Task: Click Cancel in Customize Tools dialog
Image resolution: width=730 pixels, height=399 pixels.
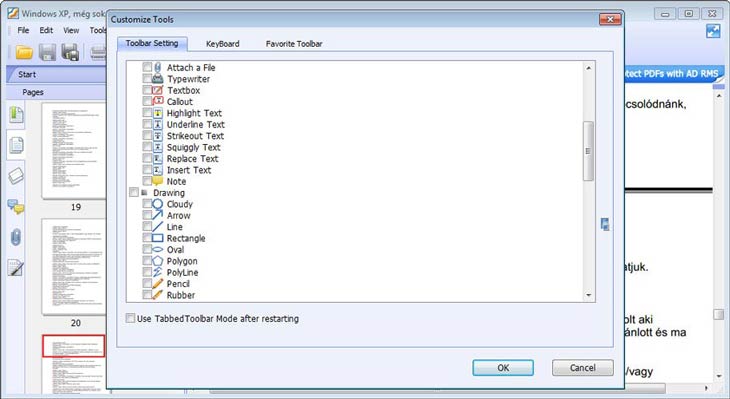Action: [x=582, y=368]
